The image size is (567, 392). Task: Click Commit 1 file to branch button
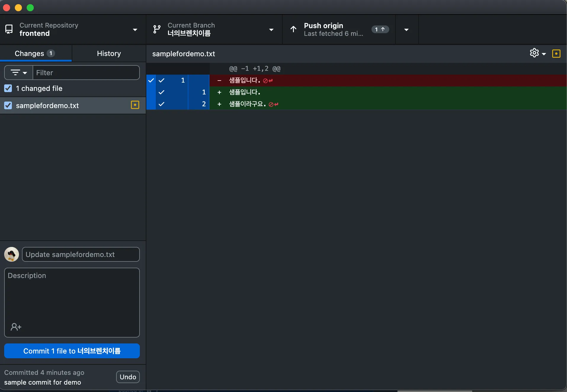pos(72,351)
